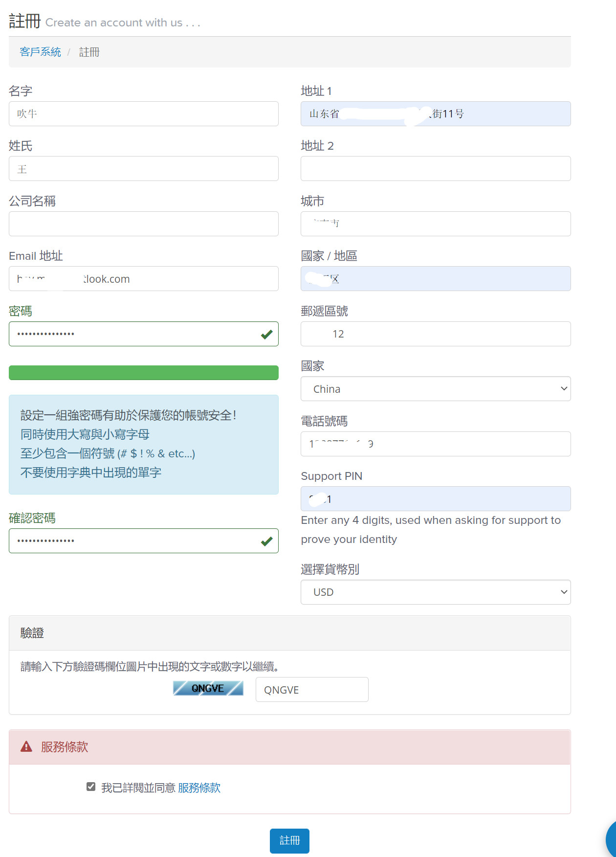Select the 註冊 breadcrumb item
Viewport: 616px width, 857px height.
[x=89, y=52]
